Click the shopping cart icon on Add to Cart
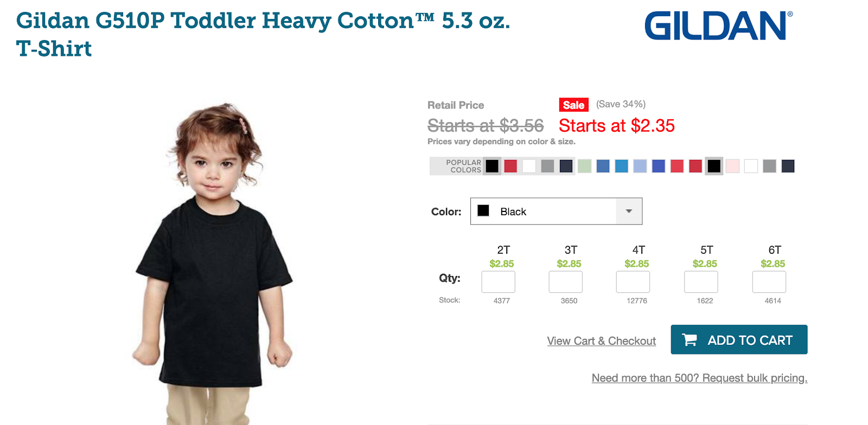Viewport: 868px width, 425px height. (x=690, y=340)
